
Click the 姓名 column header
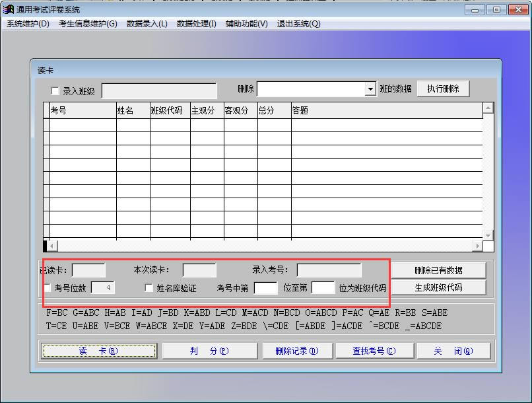[x=133, y=110]
